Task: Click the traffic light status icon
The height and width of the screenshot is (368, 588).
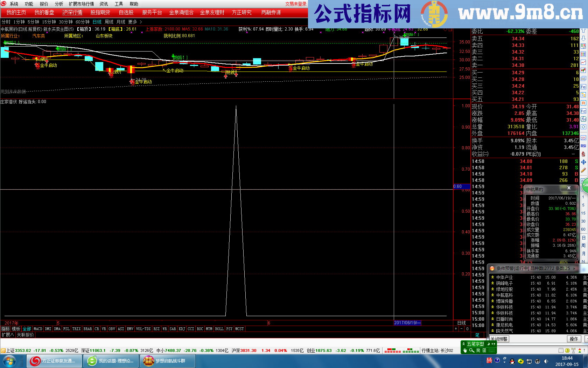Action: (x=580, y=350)
